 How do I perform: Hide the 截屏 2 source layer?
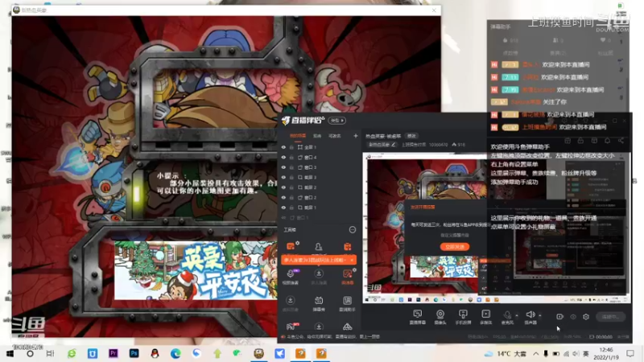tap(283, 187)
